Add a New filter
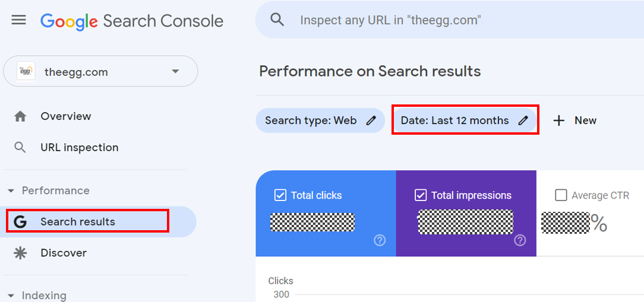This screenshot has height=302, width=644. (574, 120)
